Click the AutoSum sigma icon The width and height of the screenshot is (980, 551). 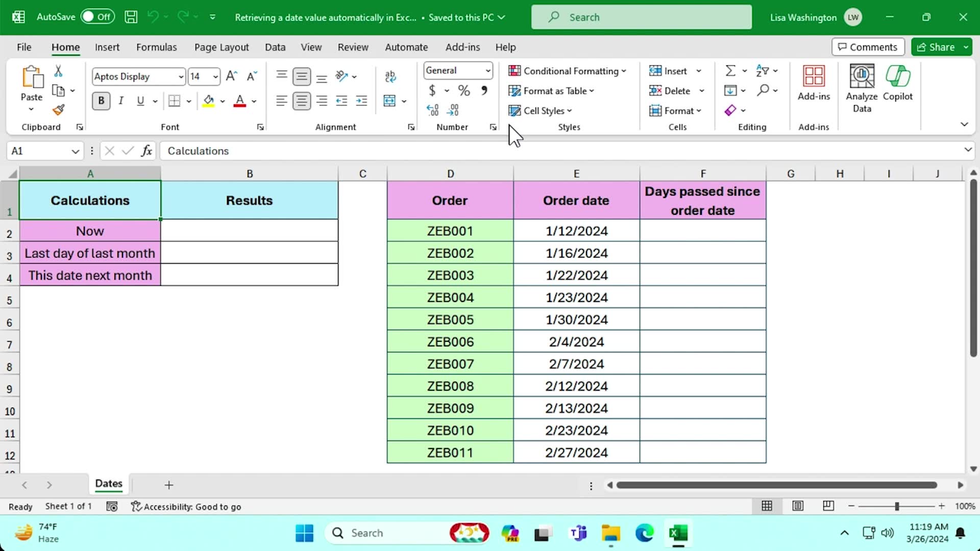(730, 71)
